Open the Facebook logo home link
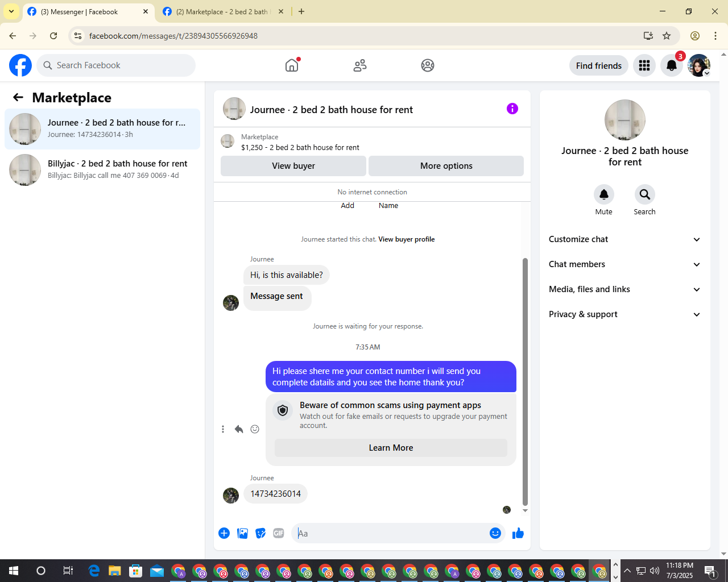 (20, 65)
